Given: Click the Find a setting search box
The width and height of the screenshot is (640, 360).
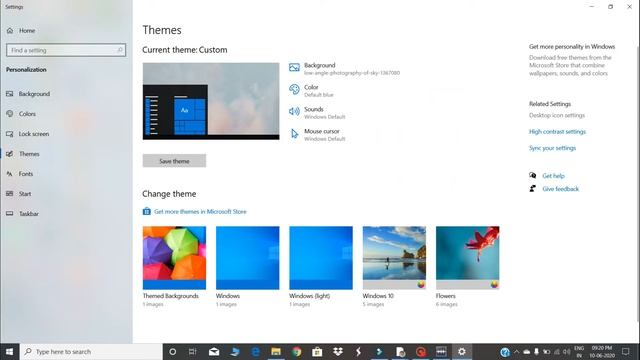Looking at the screenshot, I should 66,50.
